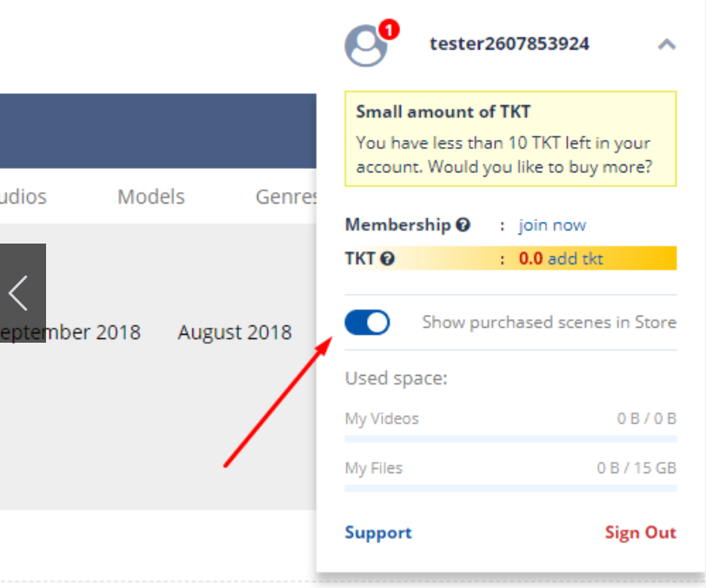Collapse the account panel with the chevron
706x588 pixels.
pyautogui.click(x=666, y=44)
